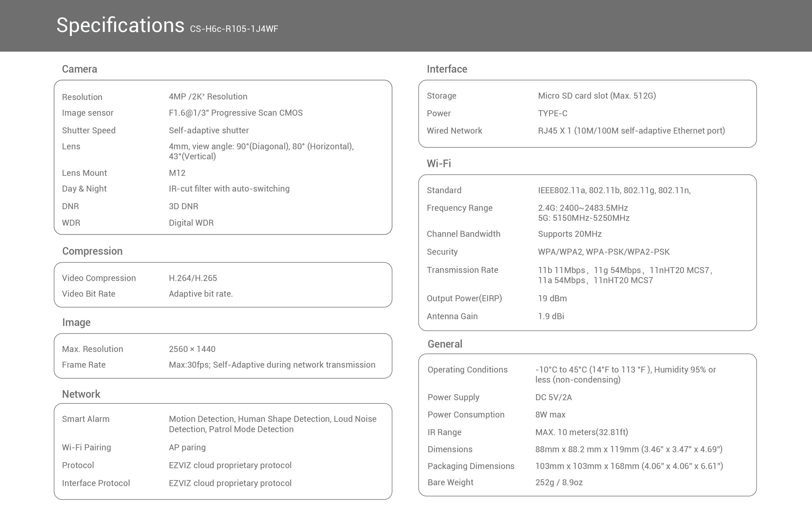Select the '3D DNR' value
The image size is (812, 508).
184,206
